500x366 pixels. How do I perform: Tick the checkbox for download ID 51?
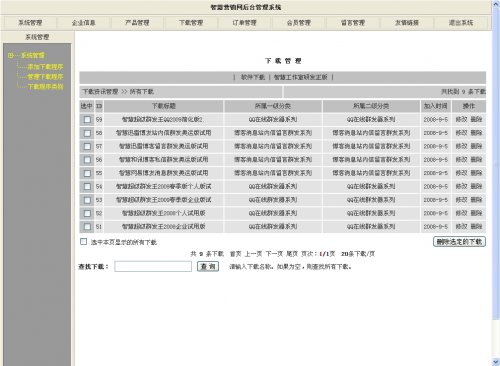pyautogui.click(x=87, y=227)
